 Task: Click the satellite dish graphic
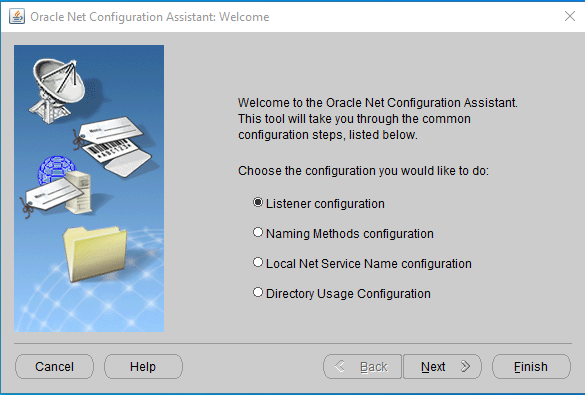[x=58, y=90]
